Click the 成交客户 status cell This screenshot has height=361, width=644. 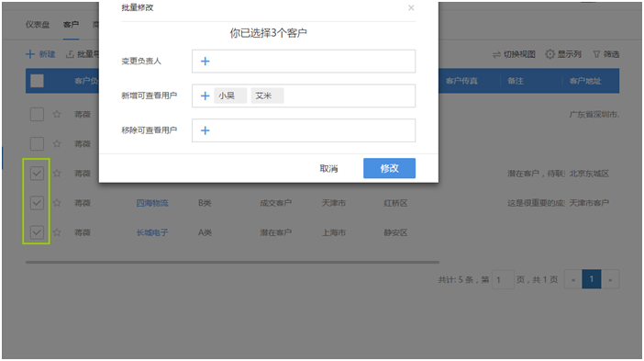(275, 203)
